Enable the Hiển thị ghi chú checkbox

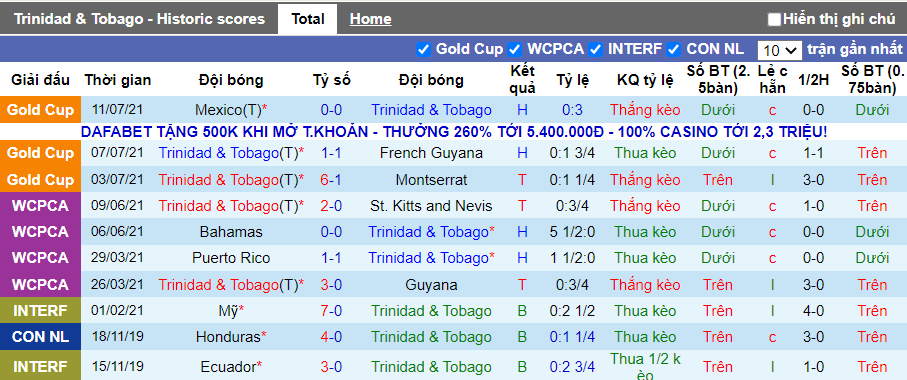774,20
